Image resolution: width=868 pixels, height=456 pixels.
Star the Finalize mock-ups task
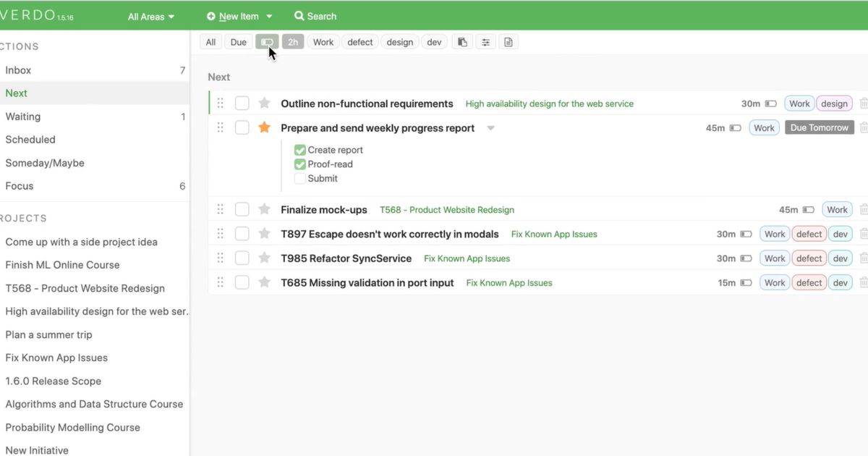[264, 209]
